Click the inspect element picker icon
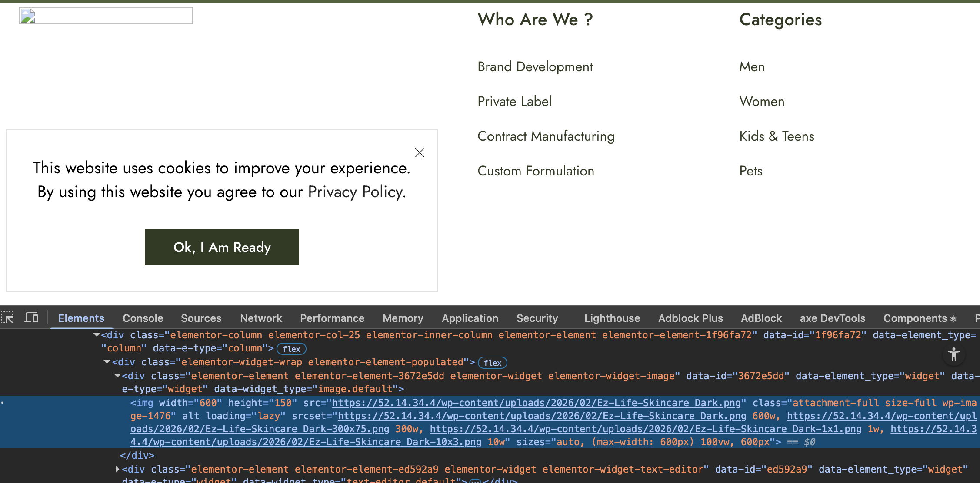 click(x=7, y=318)
